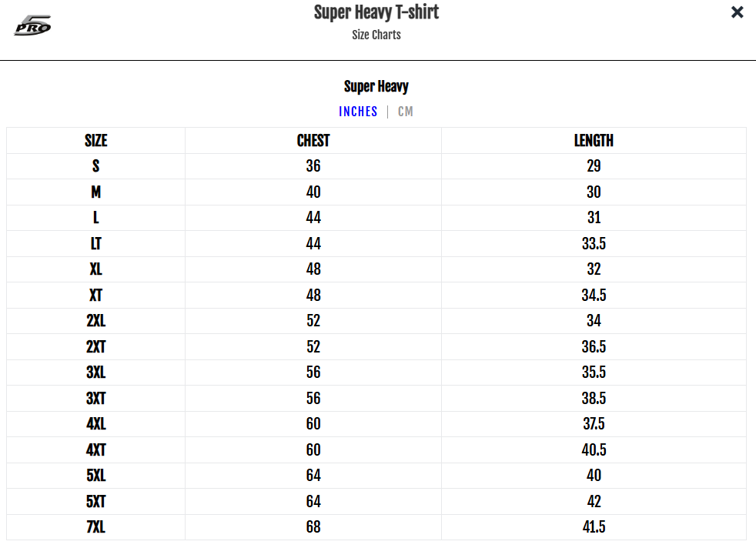756x558 pixels.
Task: Select the S size row label
Action: (x=96, y=166)
